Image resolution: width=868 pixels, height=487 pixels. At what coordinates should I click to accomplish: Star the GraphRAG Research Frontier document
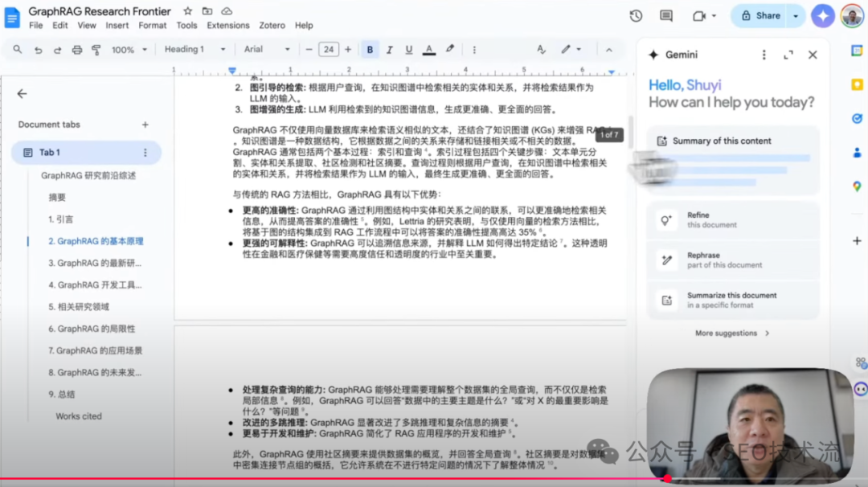pyautogui.click(x=187, y=11)
